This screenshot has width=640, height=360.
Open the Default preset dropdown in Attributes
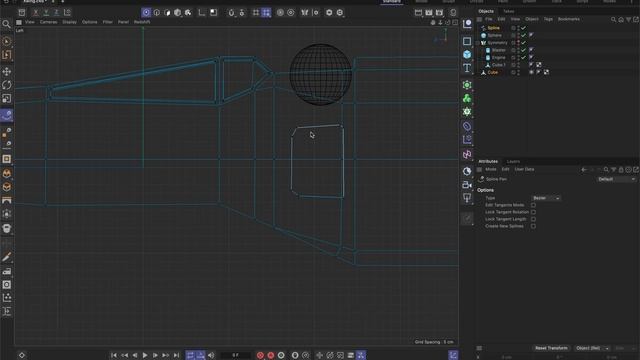[616, 179]
